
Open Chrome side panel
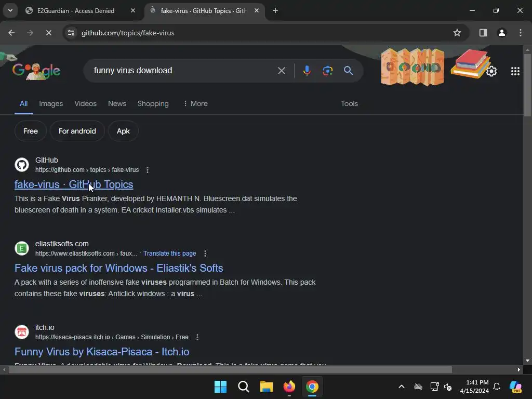(x=483, y=33)
